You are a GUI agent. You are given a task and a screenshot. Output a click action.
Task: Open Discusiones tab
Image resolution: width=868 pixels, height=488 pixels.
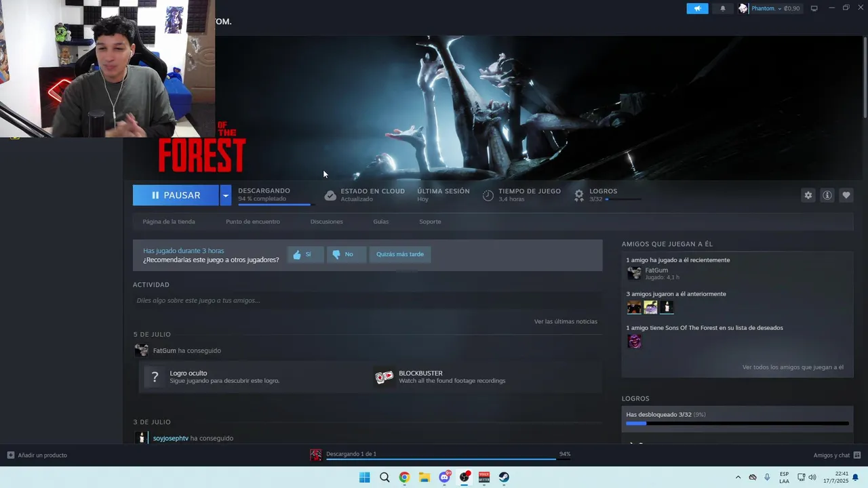coord(327,222)
